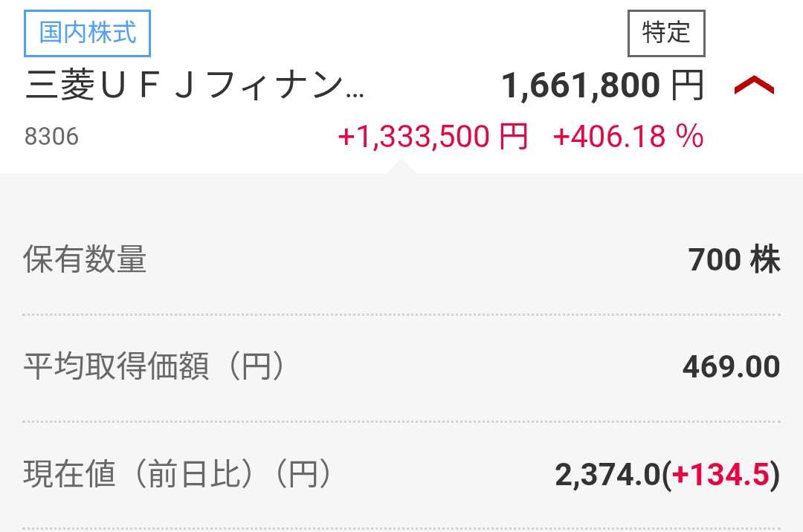This screenshot has width=803, height=532.
Task: Collapse the stock details with the red chevron
Action: (754, 87)
